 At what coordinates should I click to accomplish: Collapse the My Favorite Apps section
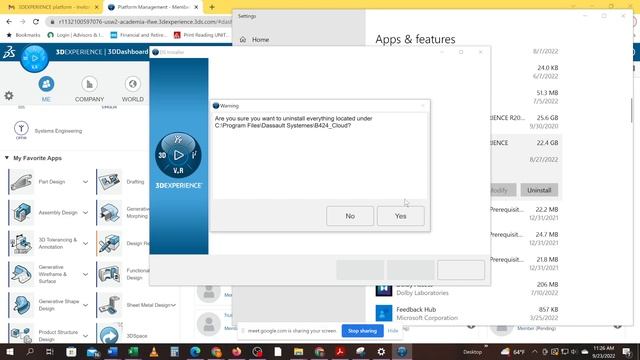[7, 158]
